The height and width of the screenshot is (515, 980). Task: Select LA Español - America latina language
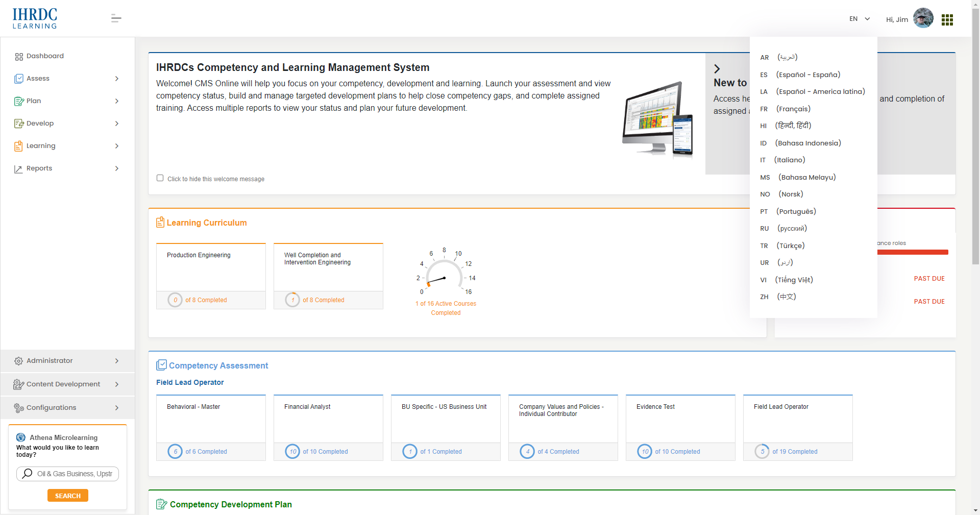pyautogui.click(x=813, y=91)
